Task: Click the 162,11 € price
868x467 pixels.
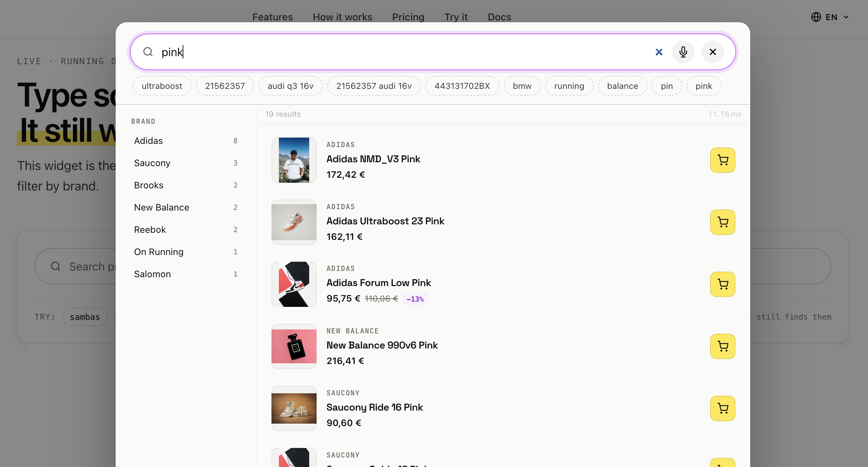Action: pos(344,237)
